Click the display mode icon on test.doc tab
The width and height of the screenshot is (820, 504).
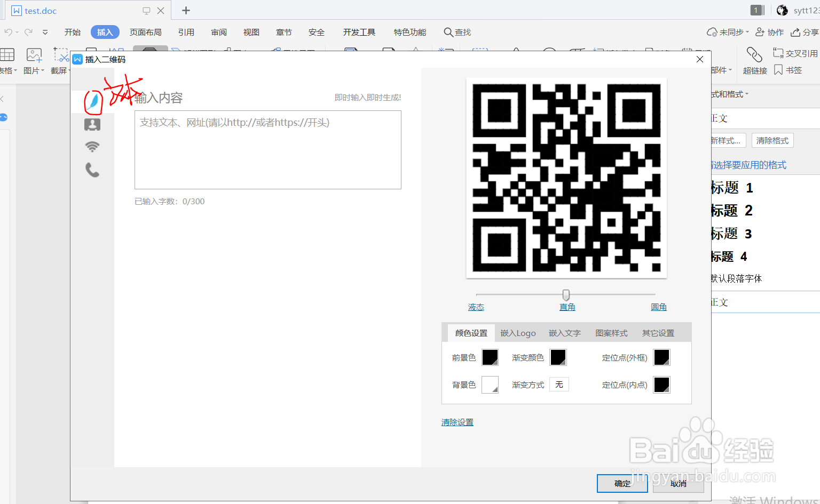click(x=146, y=11)
